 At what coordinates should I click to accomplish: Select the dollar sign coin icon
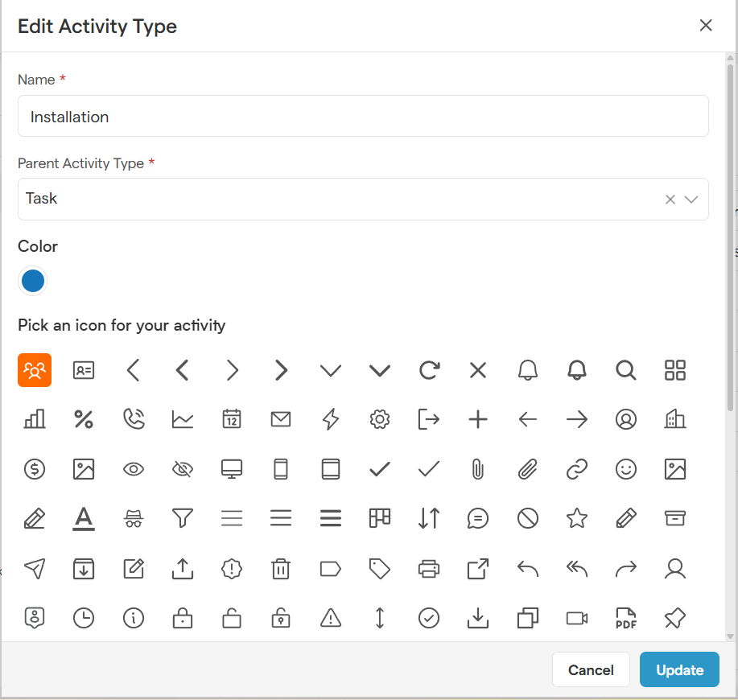tap(35, 469)
